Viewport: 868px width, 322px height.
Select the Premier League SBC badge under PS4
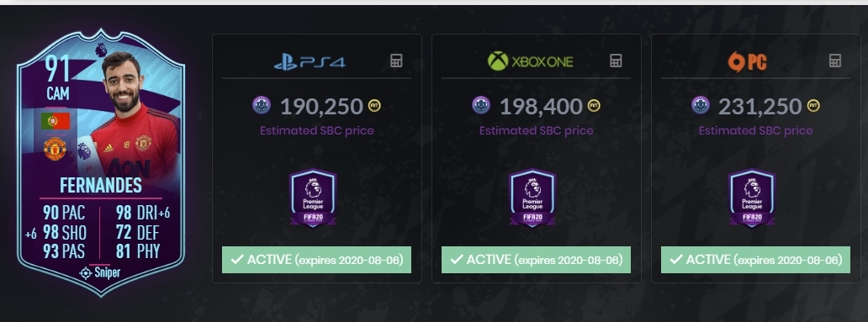[x=313, y=198]
